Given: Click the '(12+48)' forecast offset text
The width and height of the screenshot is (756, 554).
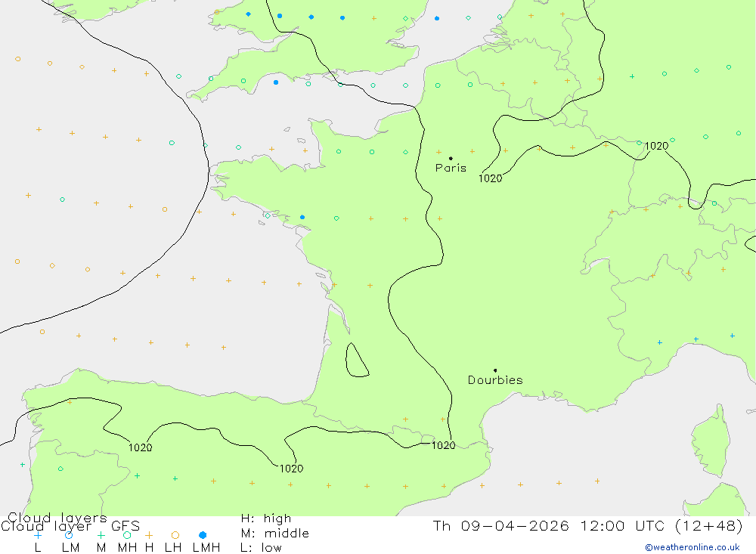Looking at the screenshot, I should pos(709,525).
